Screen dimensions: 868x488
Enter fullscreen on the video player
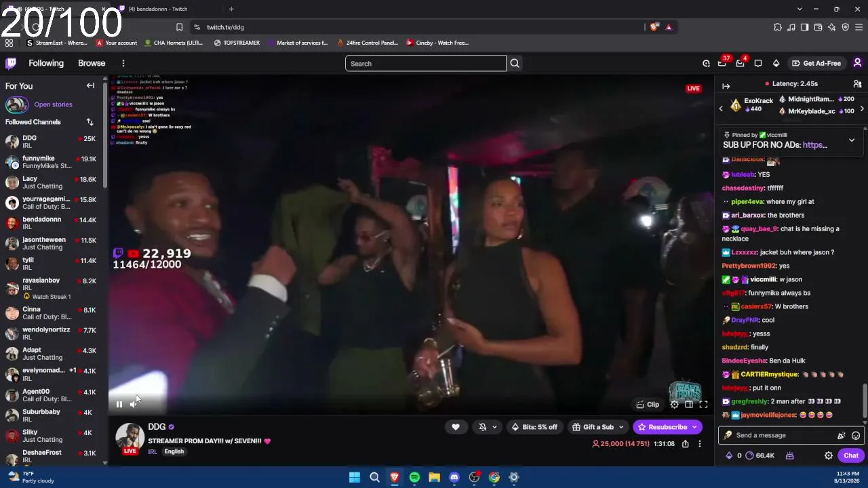[703, 405]
